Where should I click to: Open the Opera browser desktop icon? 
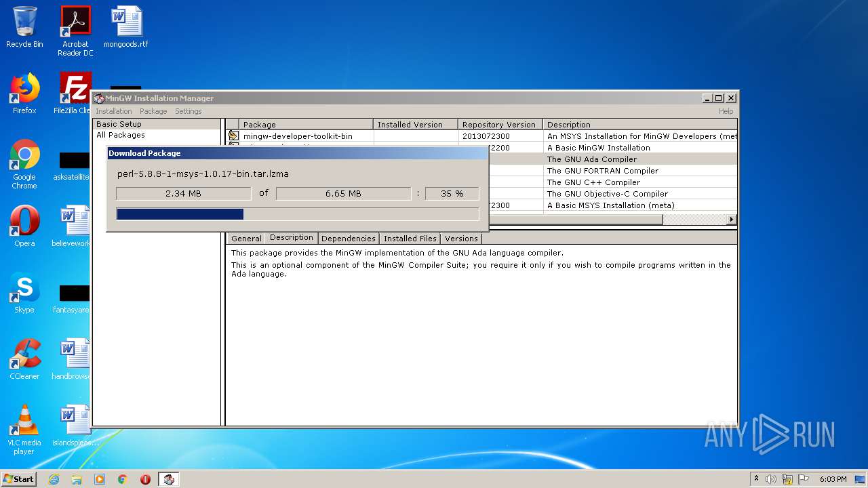(24, 226)
